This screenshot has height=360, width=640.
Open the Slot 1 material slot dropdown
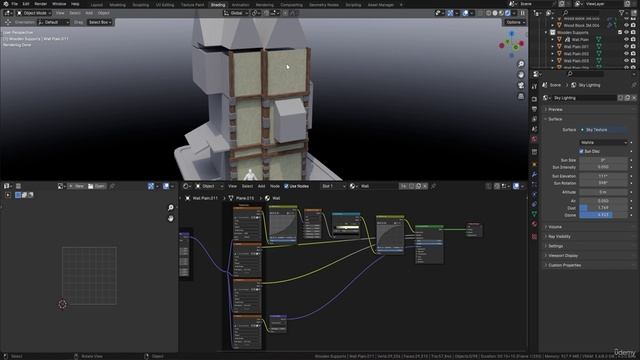point(333,186)
